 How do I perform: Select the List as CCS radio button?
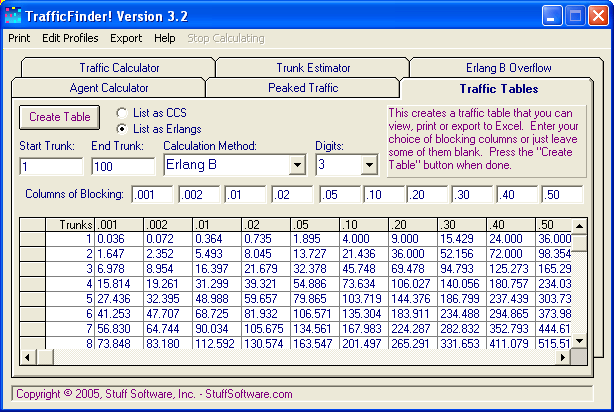click(x=122, y=113)
